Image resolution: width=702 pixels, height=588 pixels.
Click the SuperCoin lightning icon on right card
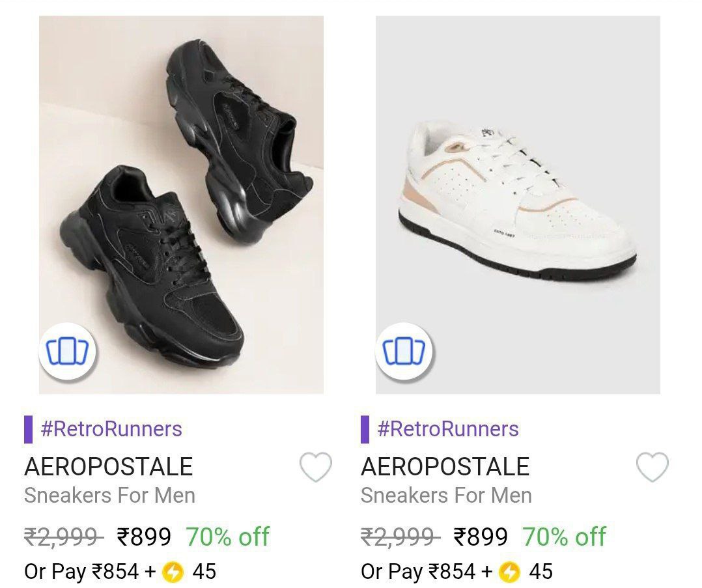509,572
